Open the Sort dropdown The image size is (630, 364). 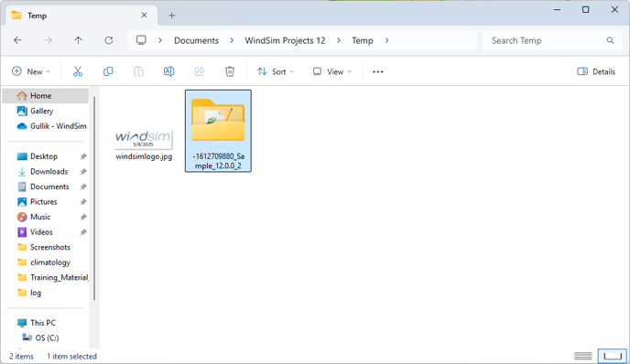(x=276, y=71)
